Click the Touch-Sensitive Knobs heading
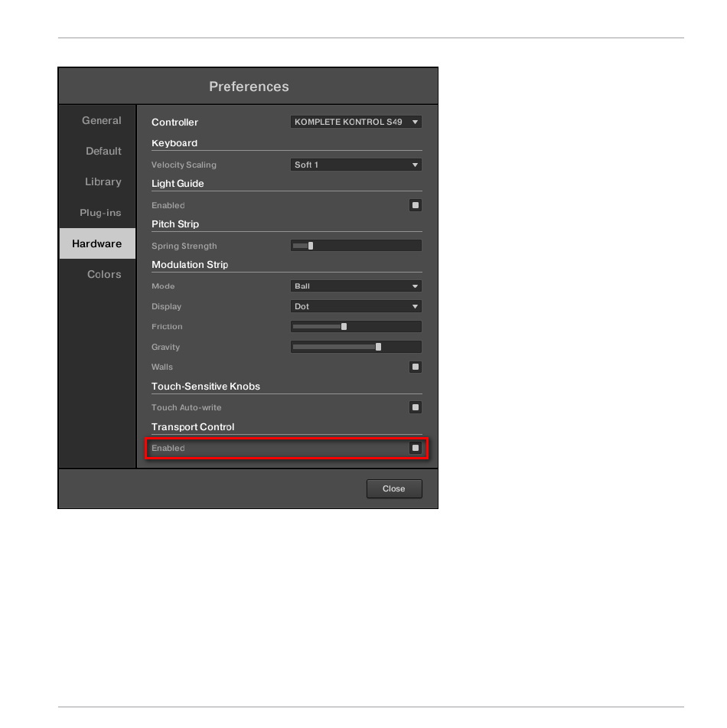 [x=206, y=387]
